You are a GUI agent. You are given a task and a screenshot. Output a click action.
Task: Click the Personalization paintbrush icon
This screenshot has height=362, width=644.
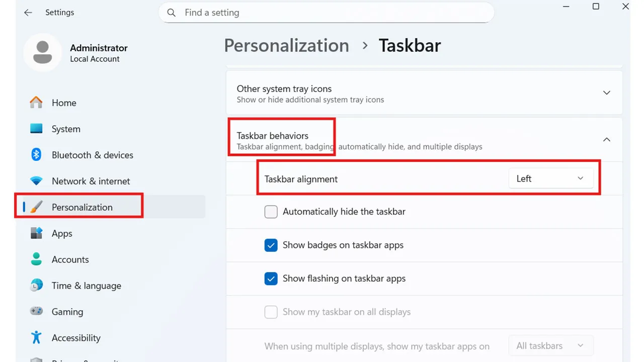click(x=36, y=207)
